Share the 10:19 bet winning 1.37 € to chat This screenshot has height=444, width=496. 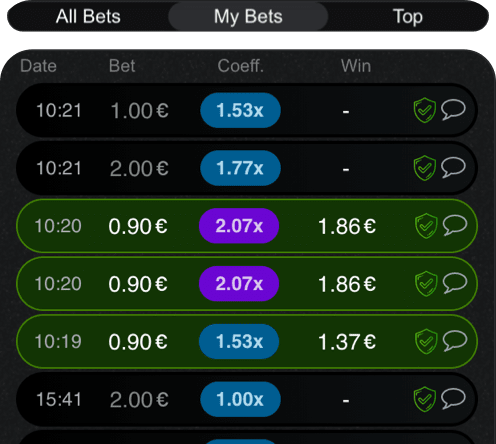click(x=455, y=341)
